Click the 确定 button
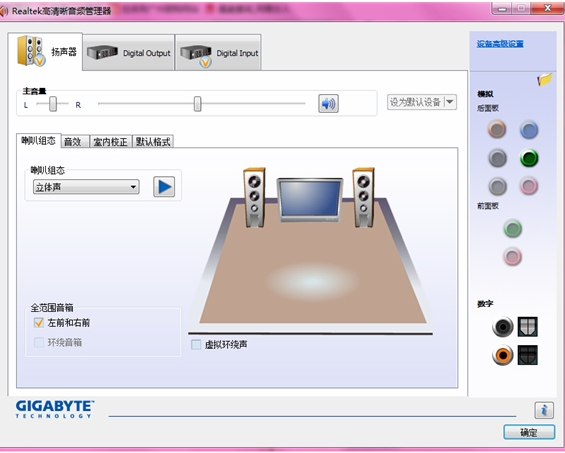Screen dimensions: 565x453 529,432
